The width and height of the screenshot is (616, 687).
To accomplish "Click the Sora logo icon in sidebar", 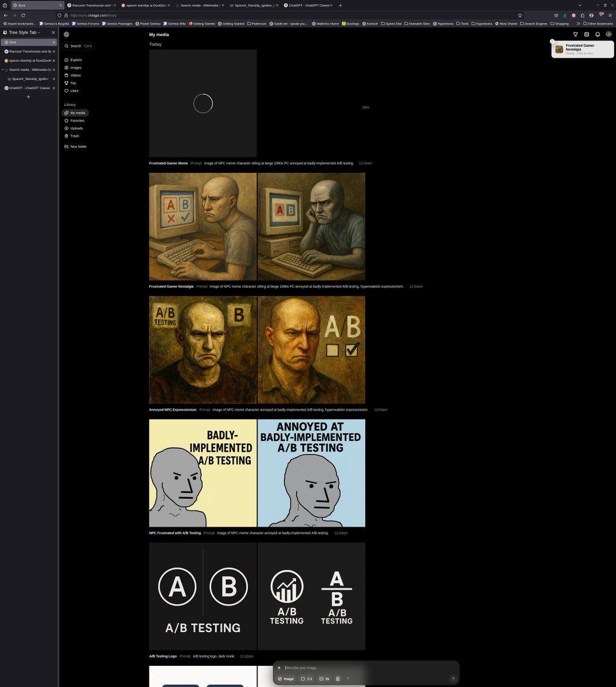I will [x=66, y=34].
